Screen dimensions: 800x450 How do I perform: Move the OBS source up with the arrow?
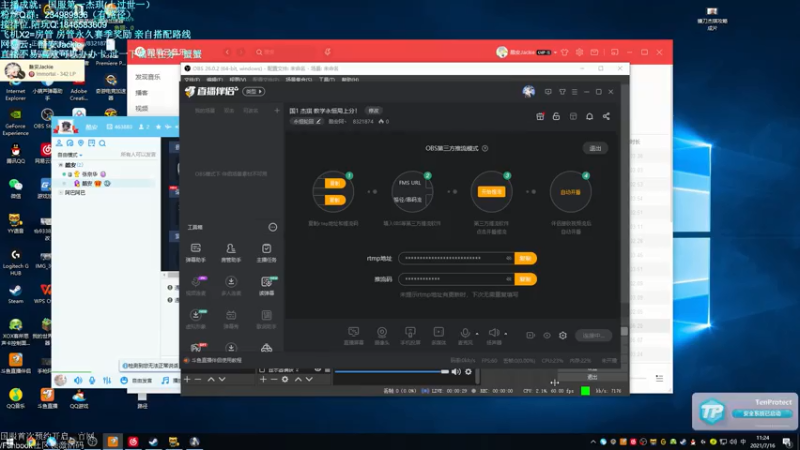[298, 379]
